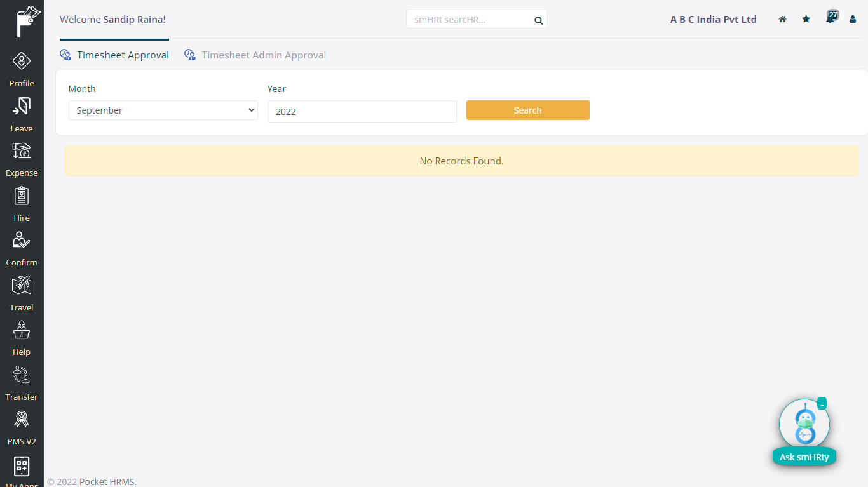Go to the Expense module icon
This screenshot has height=487, width=868.
[x=22, y=151]
